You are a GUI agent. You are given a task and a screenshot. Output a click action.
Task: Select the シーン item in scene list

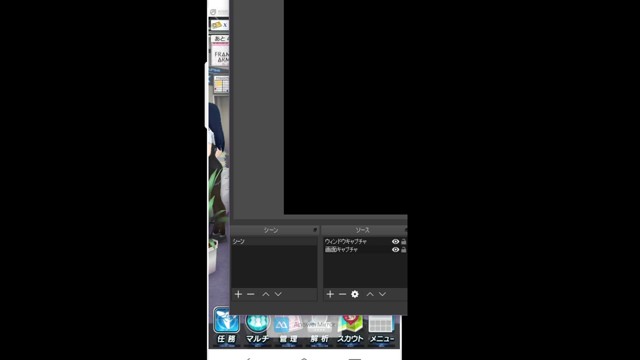274,242
